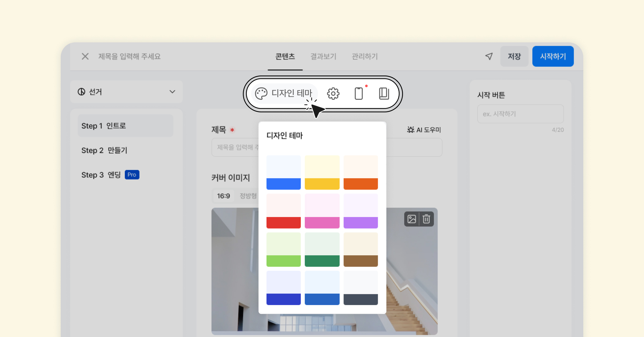Choose the dark green theme swatch
Screen dimensions: 644x337
click(x=322, y=250)
